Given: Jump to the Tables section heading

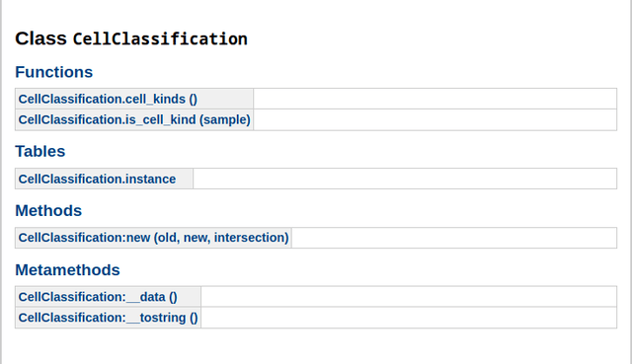Looking at the screenshot, I should click(x=40, y=151).
